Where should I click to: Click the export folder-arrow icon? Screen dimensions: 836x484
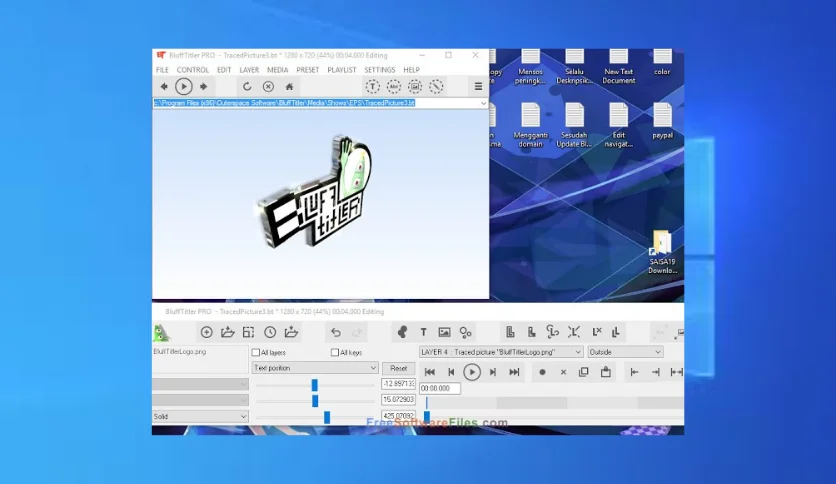tap(291, 332)
